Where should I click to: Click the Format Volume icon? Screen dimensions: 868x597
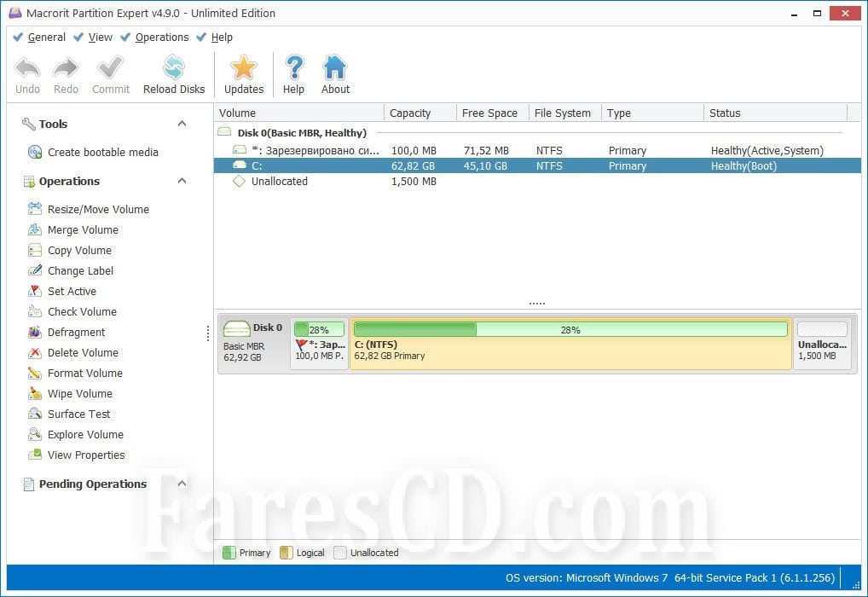point(35,373)
